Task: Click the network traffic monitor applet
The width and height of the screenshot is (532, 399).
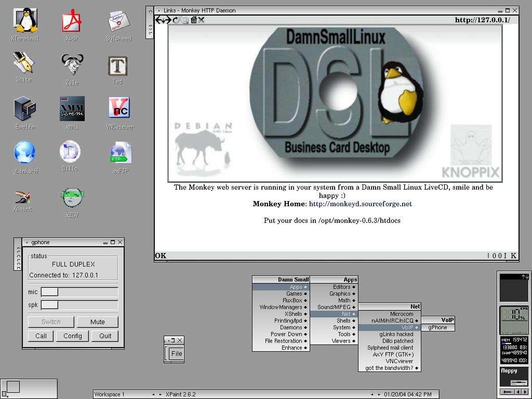Action: point(514,287)
